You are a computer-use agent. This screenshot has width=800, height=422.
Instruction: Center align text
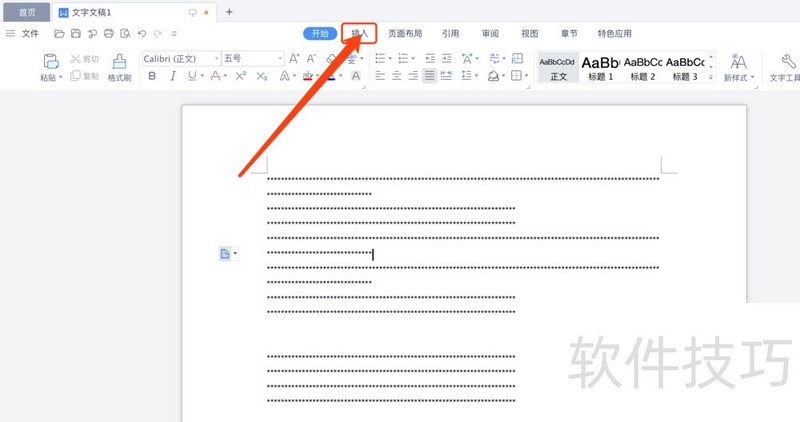coord(396,76)
